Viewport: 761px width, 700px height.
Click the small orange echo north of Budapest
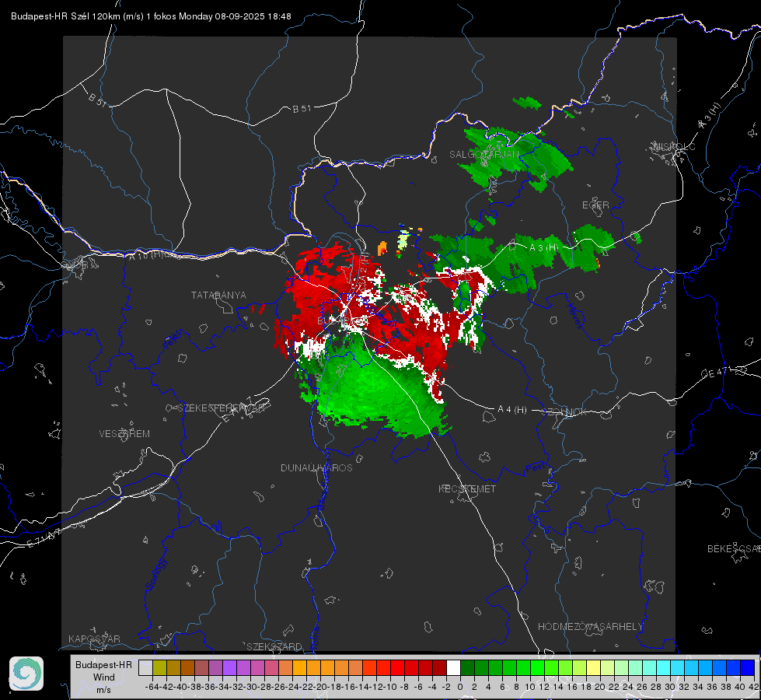click(382, 248)
